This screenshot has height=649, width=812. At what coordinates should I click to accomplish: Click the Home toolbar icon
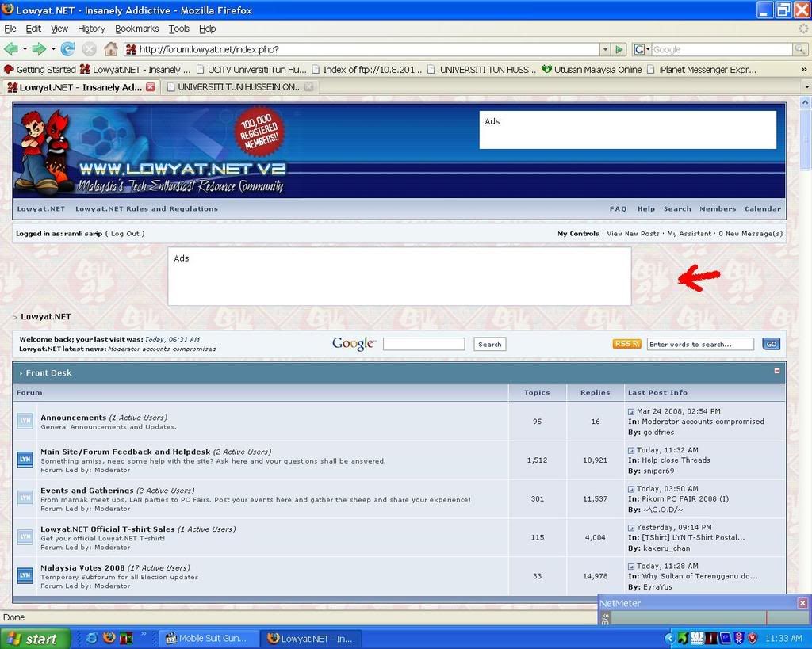[110, 49]
